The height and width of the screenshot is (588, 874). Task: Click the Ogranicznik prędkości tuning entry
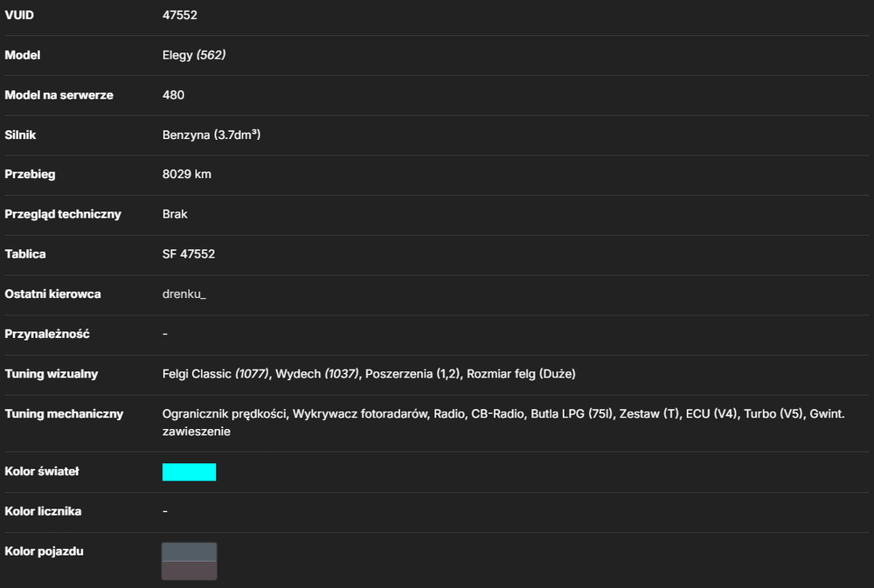[224, 414]
